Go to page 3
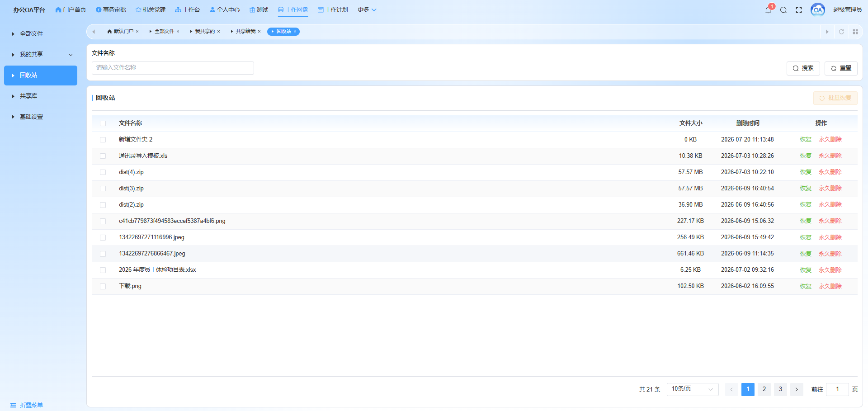 pyautogui.click(x=780, y=389)
